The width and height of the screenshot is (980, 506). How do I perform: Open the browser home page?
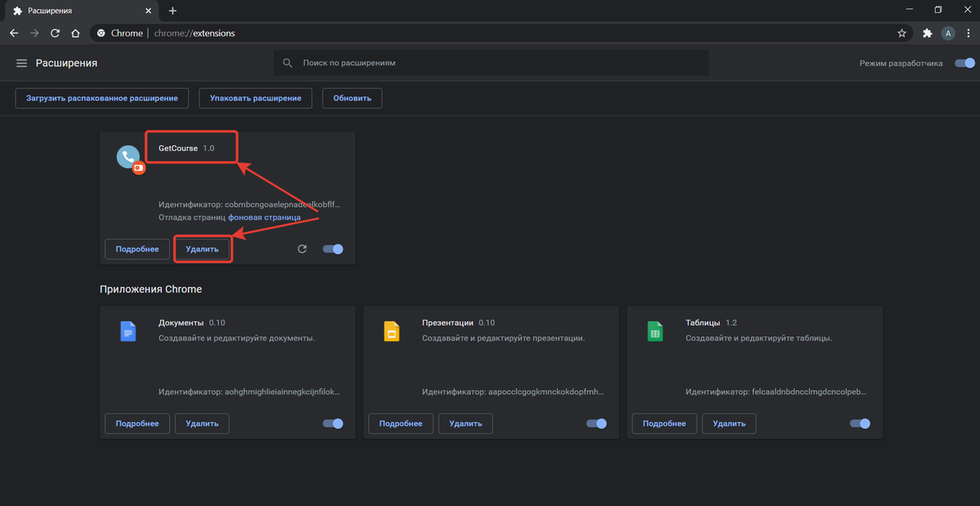[75, 33]
